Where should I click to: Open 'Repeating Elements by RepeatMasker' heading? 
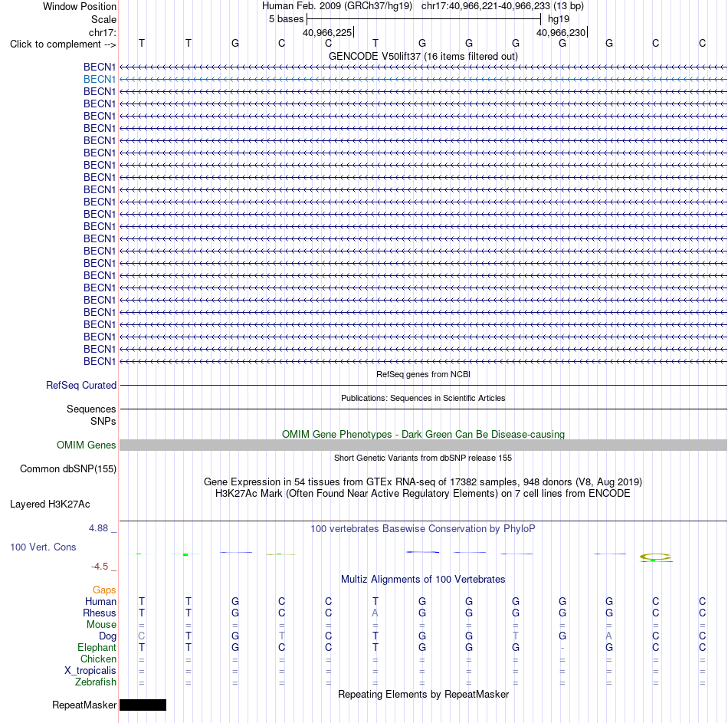coord(423,694)
